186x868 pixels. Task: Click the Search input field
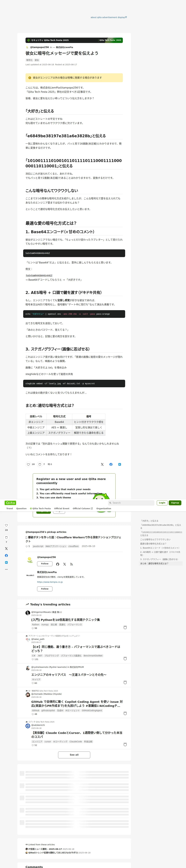pos(131,503)
